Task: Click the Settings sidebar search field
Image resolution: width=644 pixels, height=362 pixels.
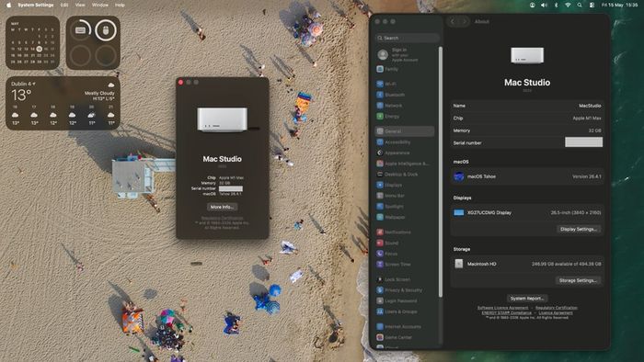Action: click(x=407, y=38)
